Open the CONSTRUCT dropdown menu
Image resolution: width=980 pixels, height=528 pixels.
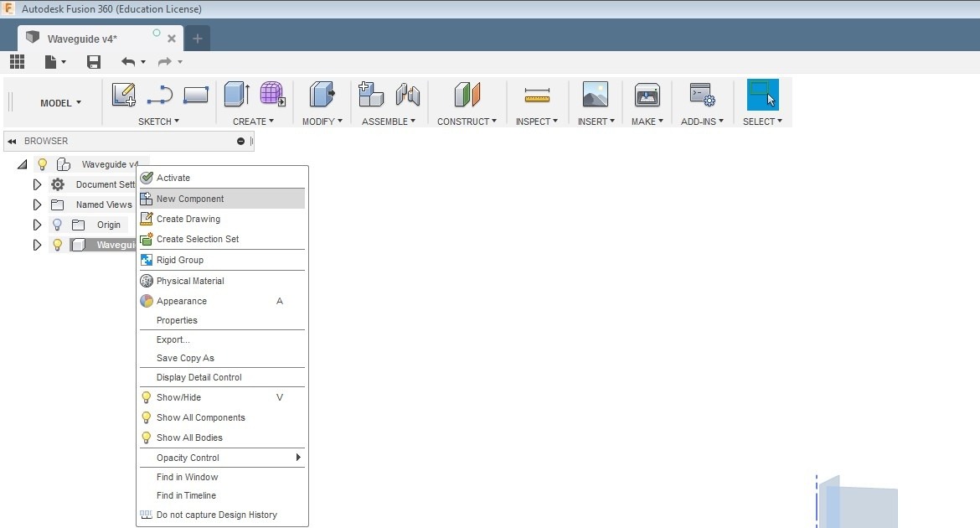coord(467,122)
